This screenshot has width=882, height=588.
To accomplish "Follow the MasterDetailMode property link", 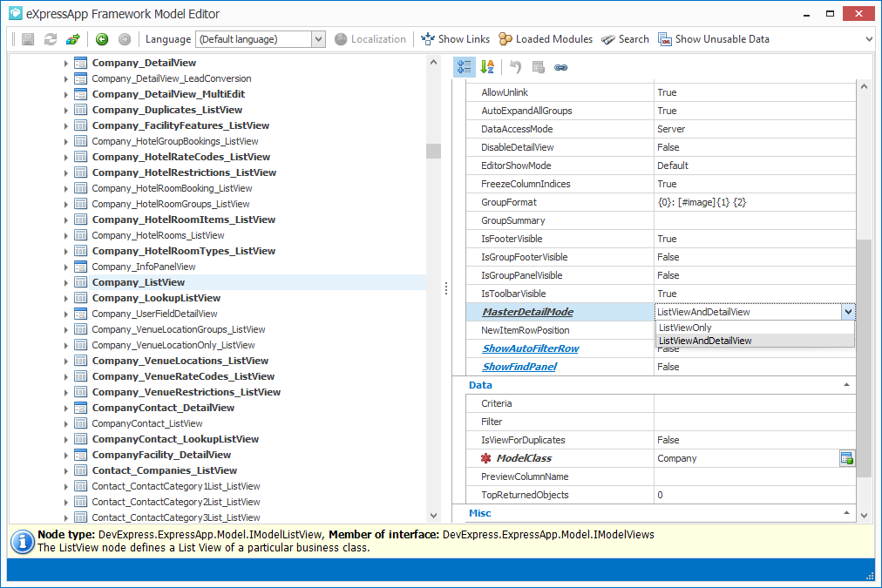I will tap(527, 312).
